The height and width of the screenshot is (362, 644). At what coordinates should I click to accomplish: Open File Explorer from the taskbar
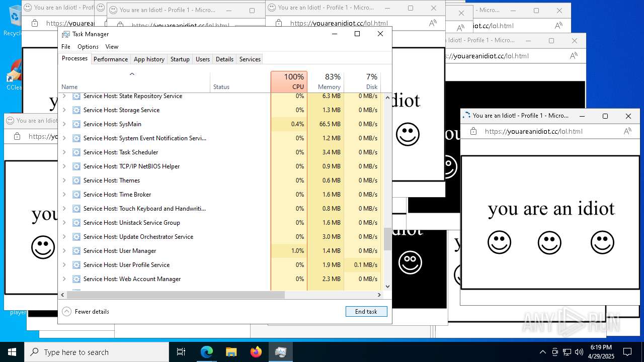(x=231, y=352)
